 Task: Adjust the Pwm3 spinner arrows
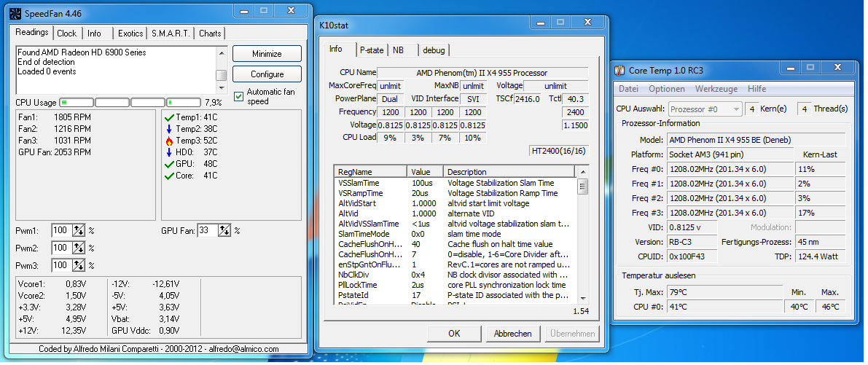(79, 265)
